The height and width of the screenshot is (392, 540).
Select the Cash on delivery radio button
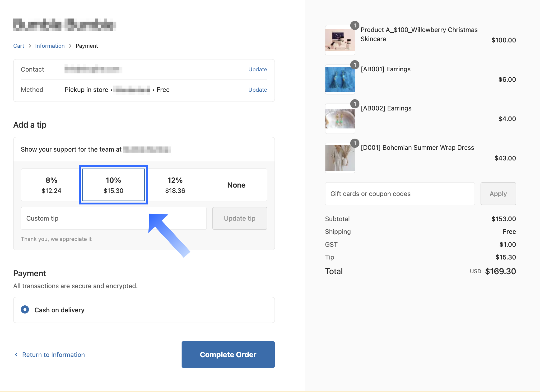tap(25, 309)
